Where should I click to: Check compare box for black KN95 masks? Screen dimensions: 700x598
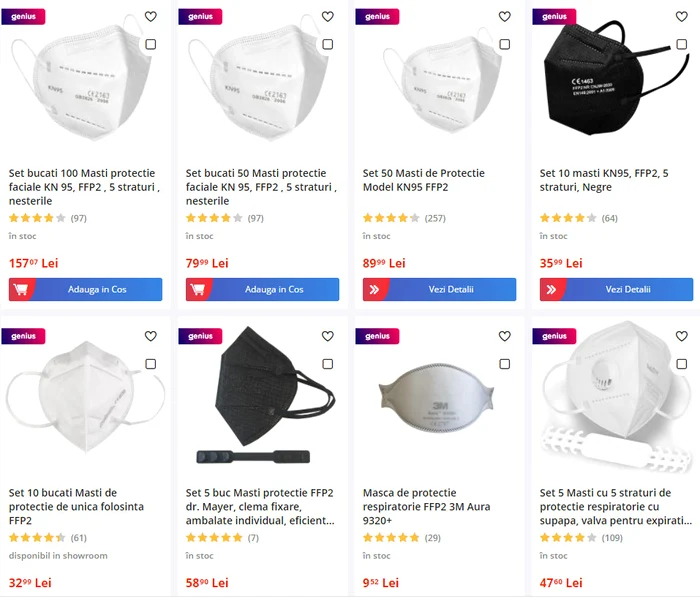pyautogui.click(x=681, y=44)
